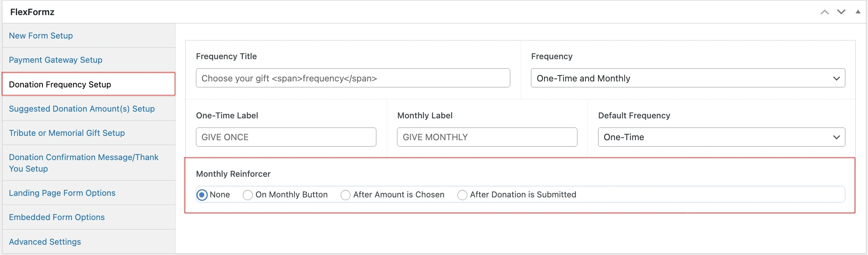Go to Tribute or Memorial Gift Setup
868x255 pixels.
pyautogui.click(x=67, y=133)
